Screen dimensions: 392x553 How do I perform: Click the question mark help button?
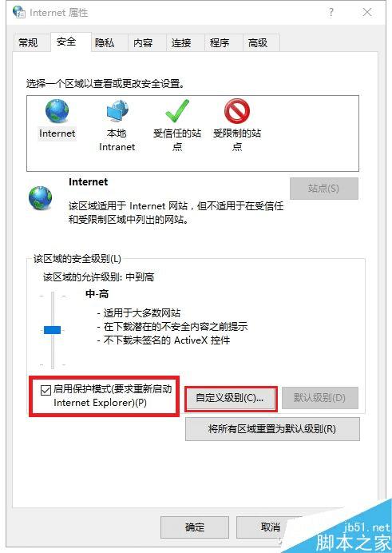pyautogui.click(x=331, y=12)
